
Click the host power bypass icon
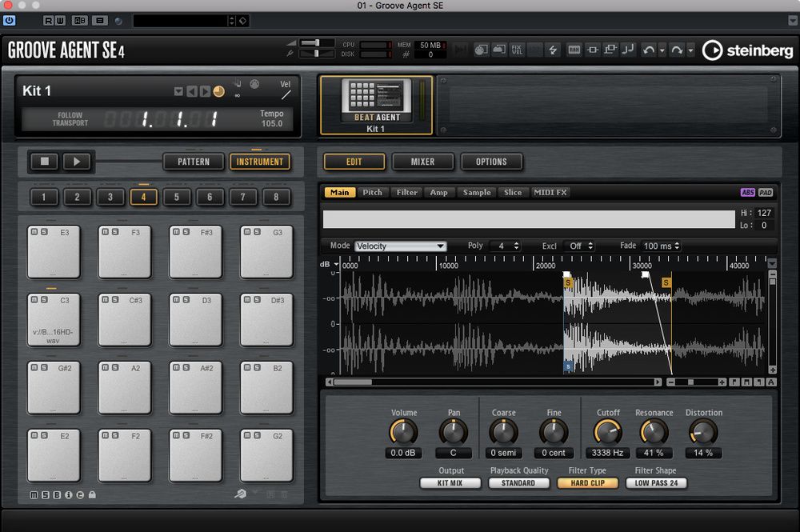[x=9, y=21]
